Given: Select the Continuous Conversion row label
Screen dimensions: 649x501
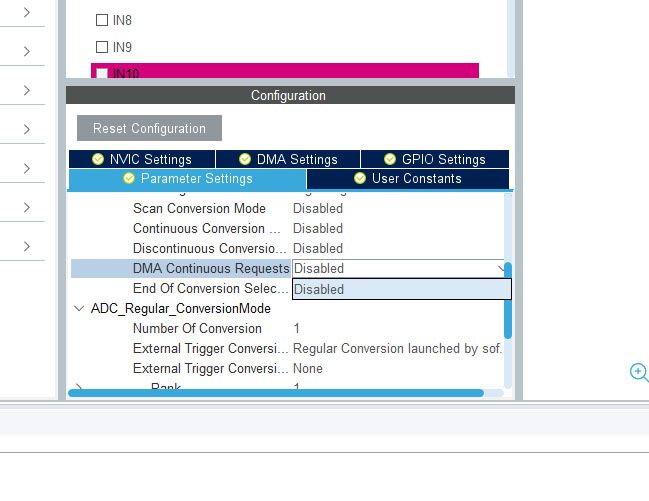Looking at the screenshot, I should point(207,228).
